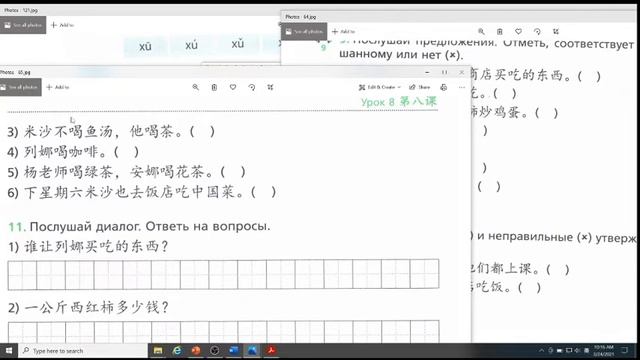Click Share button in front Photos window
Image resolution: width=640 pixels, height=360 pixels.
(420, 87)
